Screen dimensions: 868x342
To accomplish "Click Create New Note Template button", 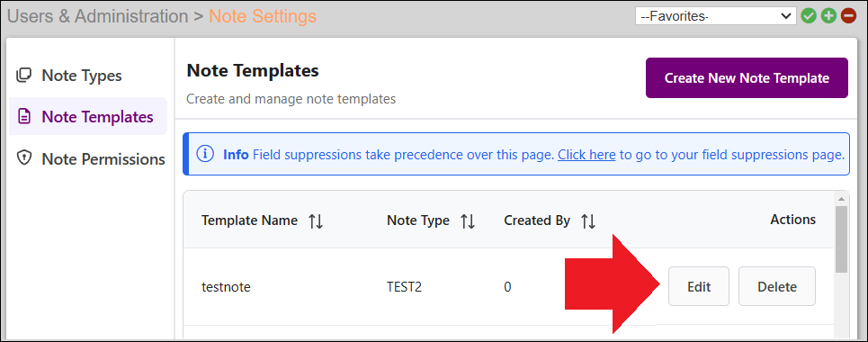I will point(747,77).
